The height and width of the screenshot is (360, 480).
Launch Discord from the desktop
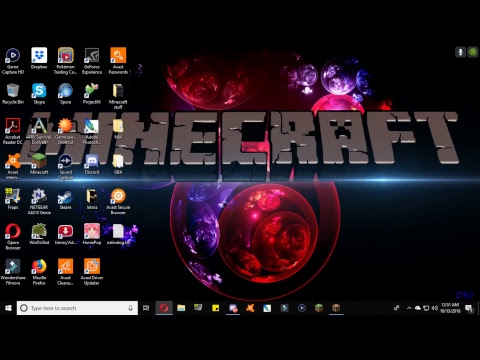point(92,164)
